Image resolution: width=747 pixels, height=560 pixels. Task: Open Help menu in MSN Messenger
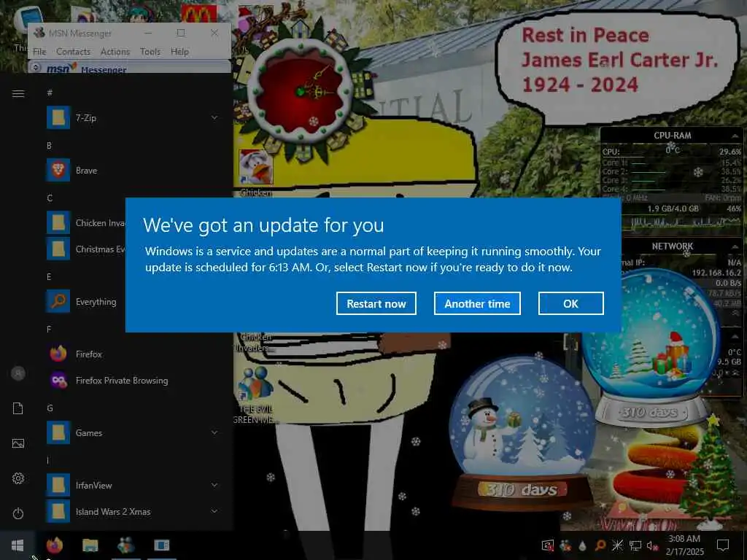click(x=179, y=52)
